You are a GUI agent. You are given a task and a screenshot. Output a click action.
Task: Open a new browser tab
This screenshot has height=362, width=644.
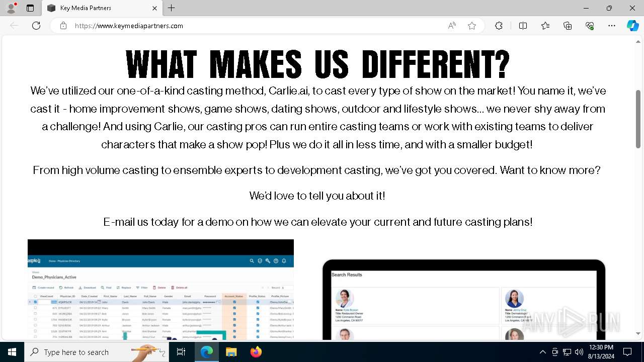click(x=172, y=8)
